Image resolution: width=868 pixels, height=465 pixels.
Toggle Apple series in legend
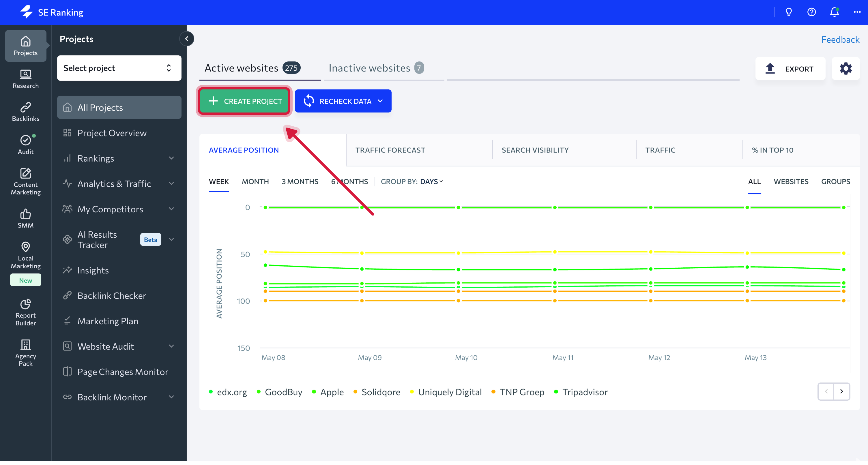328,392
